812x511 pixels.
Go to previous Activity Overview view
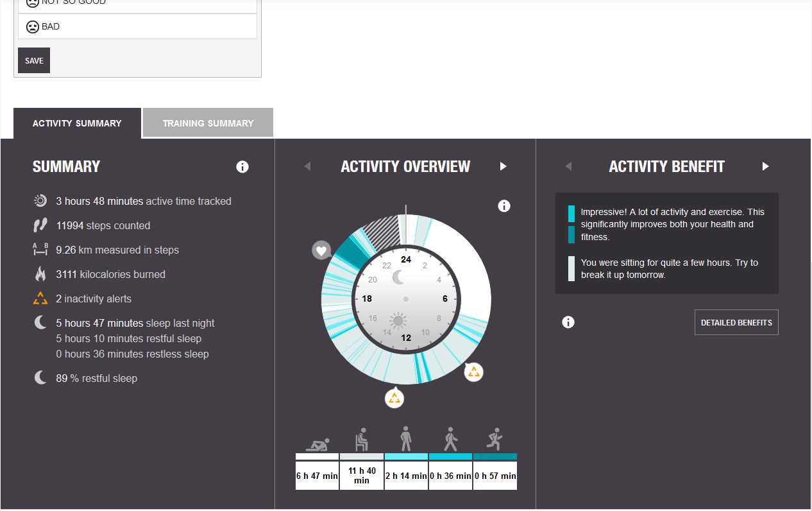click(x=307, y=166)
